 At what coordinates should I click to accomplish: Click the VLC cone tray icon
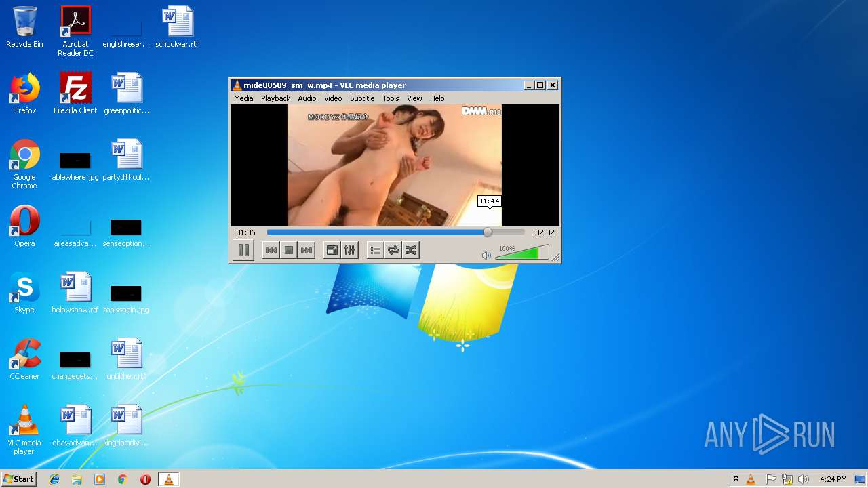point(751,479)
